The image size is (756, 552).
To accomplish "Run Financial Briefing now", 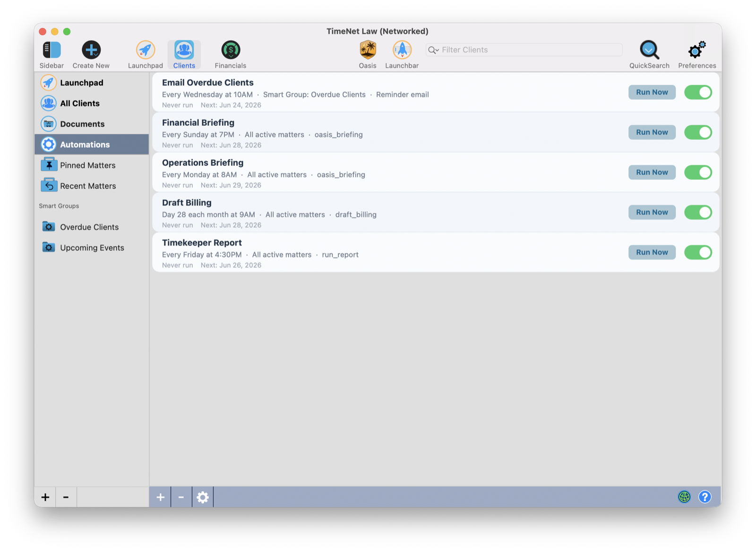I will click(x=652, y=132).
